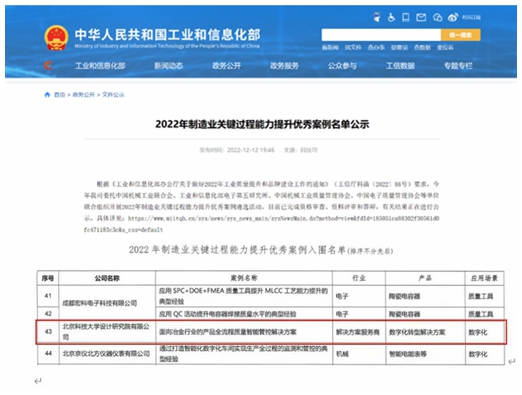Click row 42 质量工具 scenario cell
The image size is (522, 395).
tap(484, 314)
